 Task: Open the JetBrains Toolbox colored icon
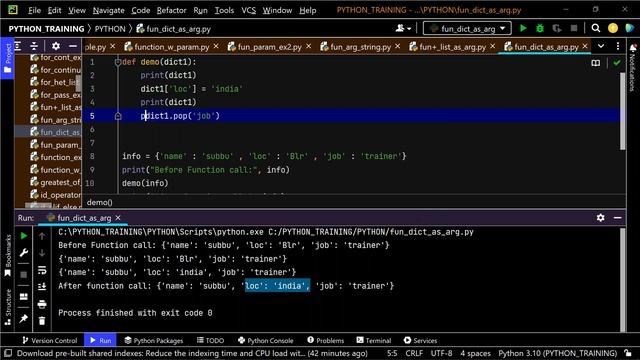coord(629,28)
